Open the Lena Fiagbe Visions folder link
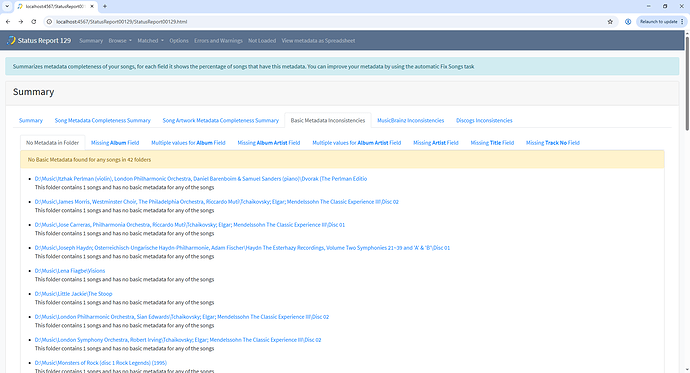 70,271
